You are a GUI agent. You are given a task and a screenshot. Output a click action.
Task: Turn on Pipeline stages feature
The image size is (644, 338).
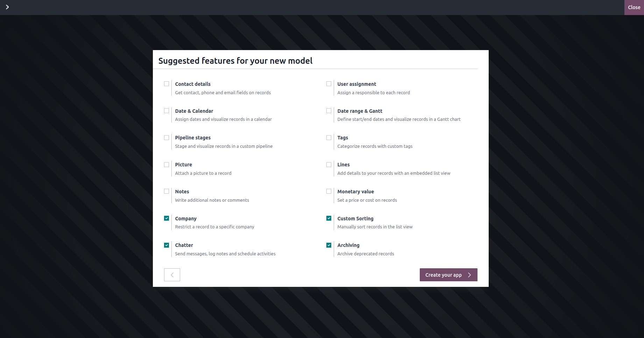pos(167,138)
